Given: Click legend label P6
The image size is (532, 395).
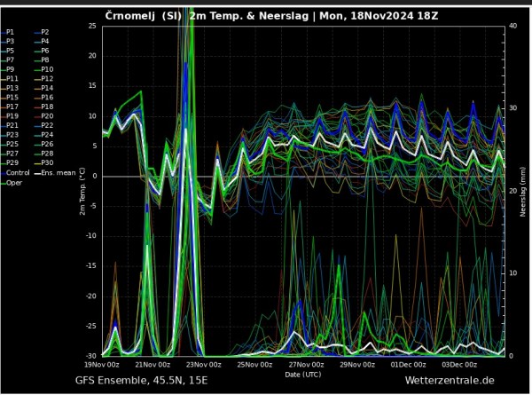Looking at the screenshot, I should click(x=42, y=51).
